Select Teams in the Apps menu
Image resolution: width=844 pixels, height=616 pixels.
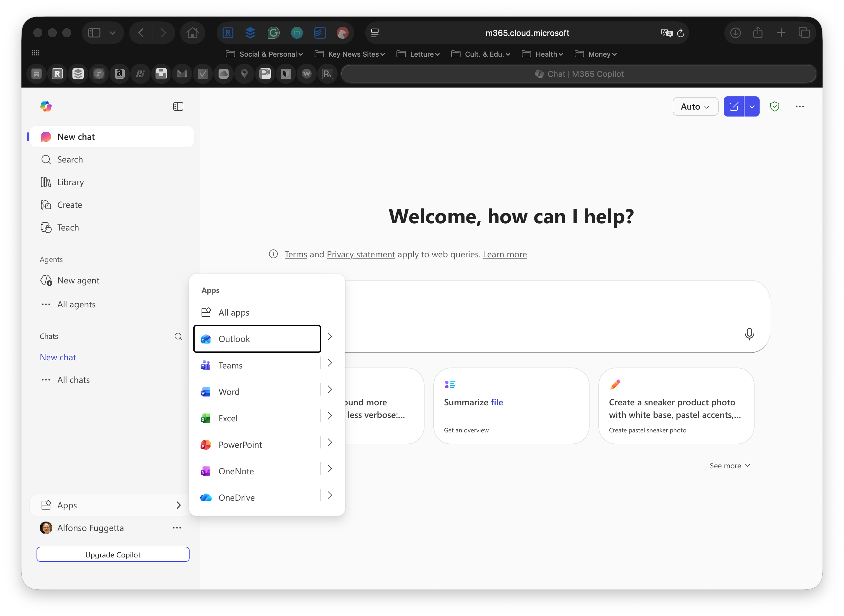click(231, 365)
